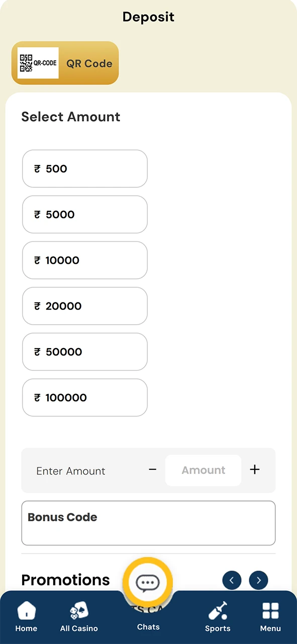The image size is (297, 644).
Task: Open the Menu grid icon
Action: click(x=270, y=617)
